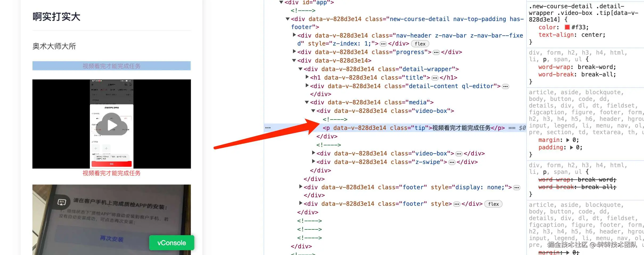Image resolution: width=644 pixels, height=255 pixels.
Task: Click the text-align: center value
Action: [592, 35]
